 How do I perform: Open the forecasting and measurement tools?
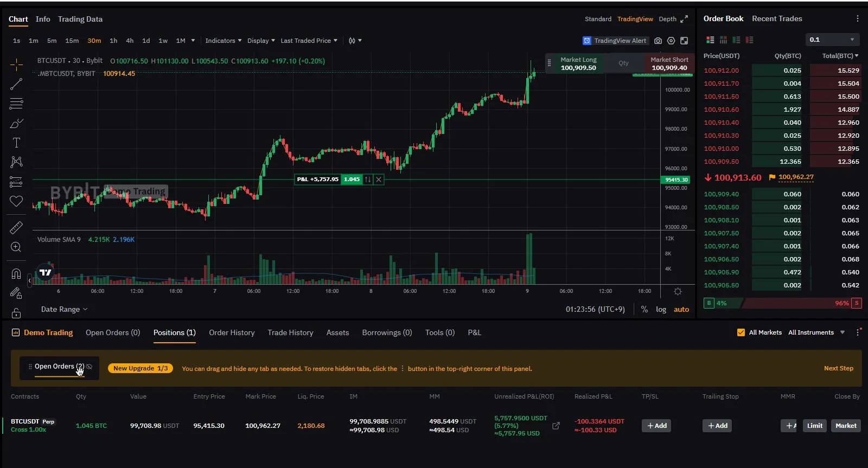(x=16, y=182)
